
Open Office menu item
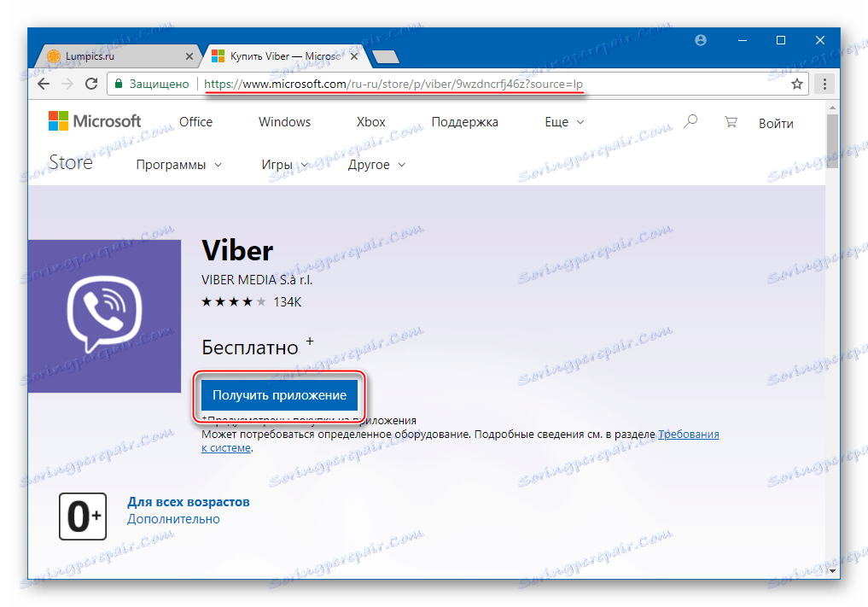(x=196, y=122)
